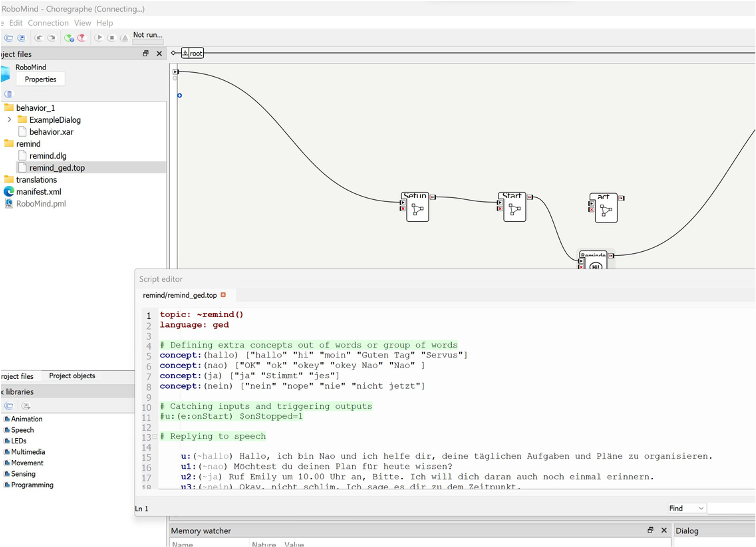Click the errors warning triangle icon
Viewport: 756px width, 547px height.
(x=125, y=38)
